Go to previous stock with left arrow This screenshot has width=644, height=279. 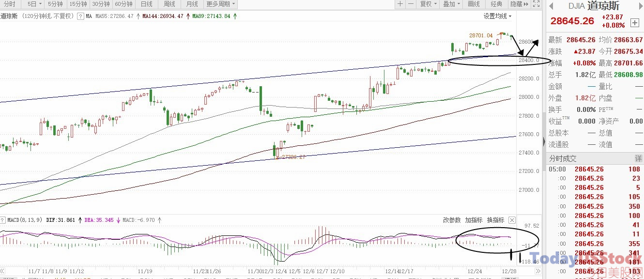(551, 6)
